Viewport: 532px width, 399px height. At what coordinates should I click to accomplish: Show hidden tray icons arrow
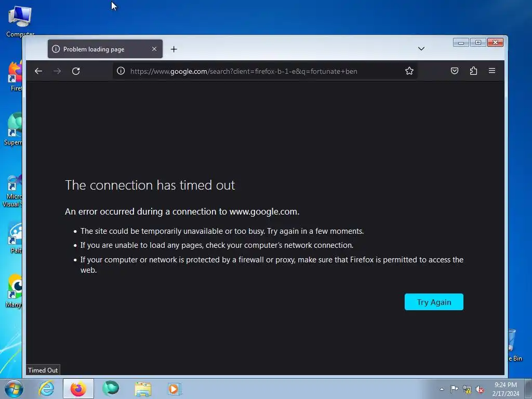[442, 389]
